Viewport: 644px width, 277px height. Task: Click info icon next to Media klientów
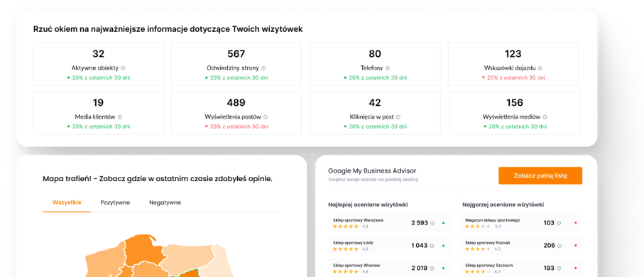point(120,117)
